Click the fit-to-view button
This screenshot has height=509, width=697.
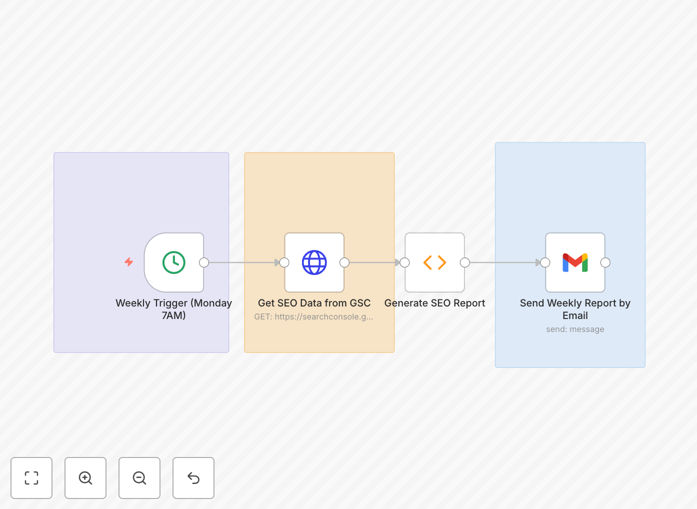click(32, 478)
